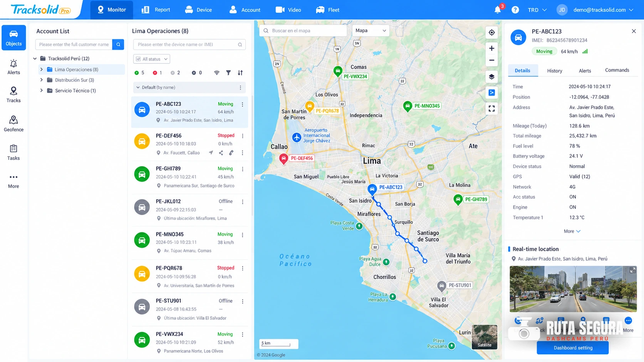Click the Dashboard setting button

(x=573, y=348)
